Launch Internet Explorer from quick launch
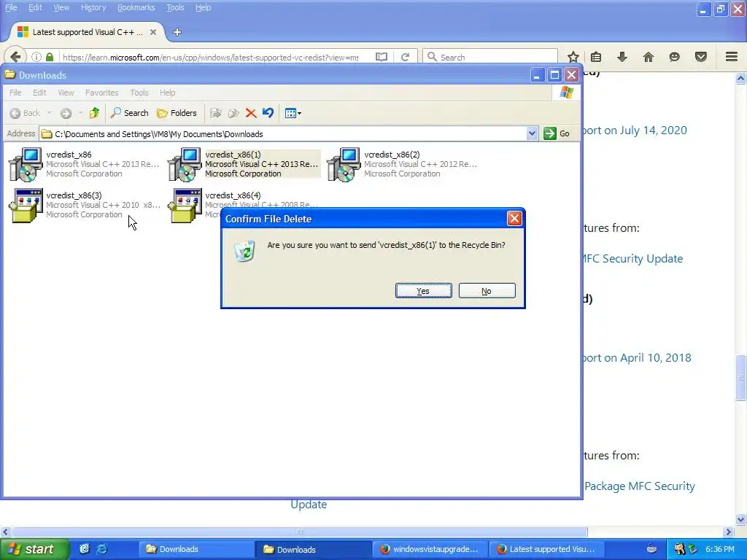The image size is (747, 560). (102, 549)
